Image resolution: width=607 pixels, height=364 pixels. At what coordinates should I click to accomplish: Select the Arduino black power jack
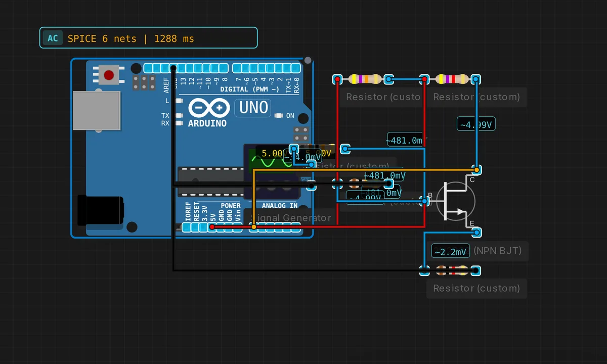100,211
